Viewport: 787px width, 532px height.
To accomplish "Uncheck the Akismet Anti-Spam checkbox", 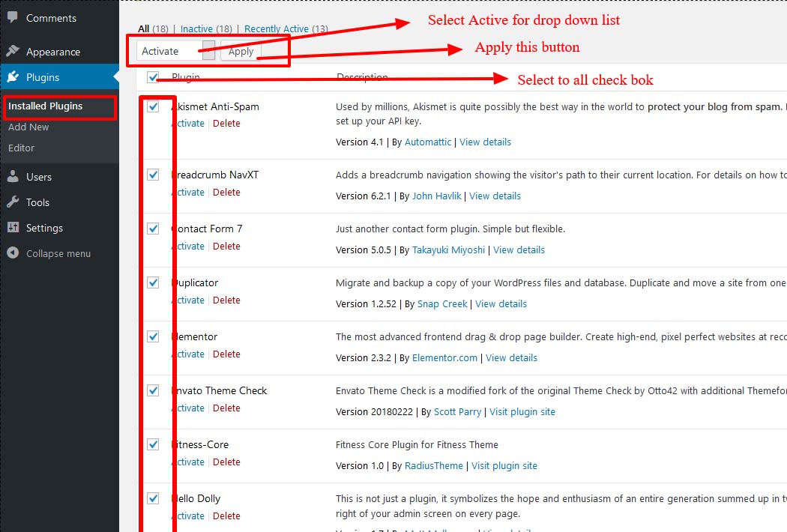I will point(153,106).
